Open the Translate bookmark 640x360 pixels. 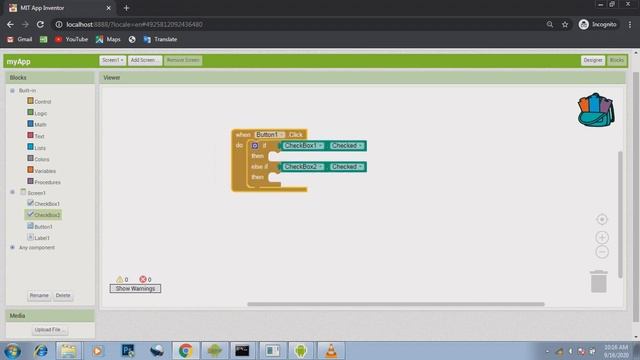pyautogui.click(x=160, y=39)
